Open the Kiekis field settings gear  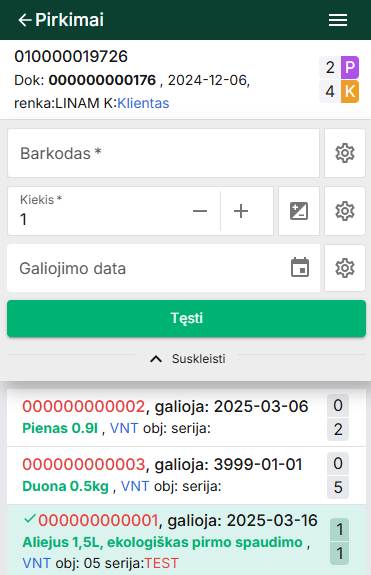pyautogui.click(x=345, y=211)
